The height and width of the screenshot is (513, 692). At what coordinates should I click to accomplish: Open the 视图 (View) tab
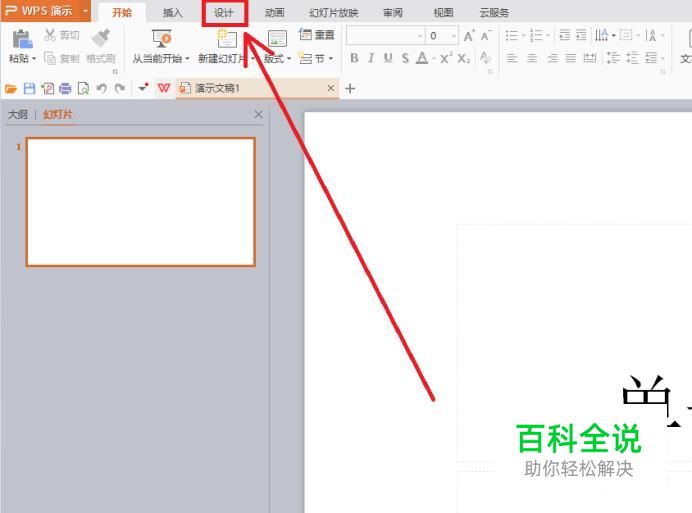pos(444,13)
